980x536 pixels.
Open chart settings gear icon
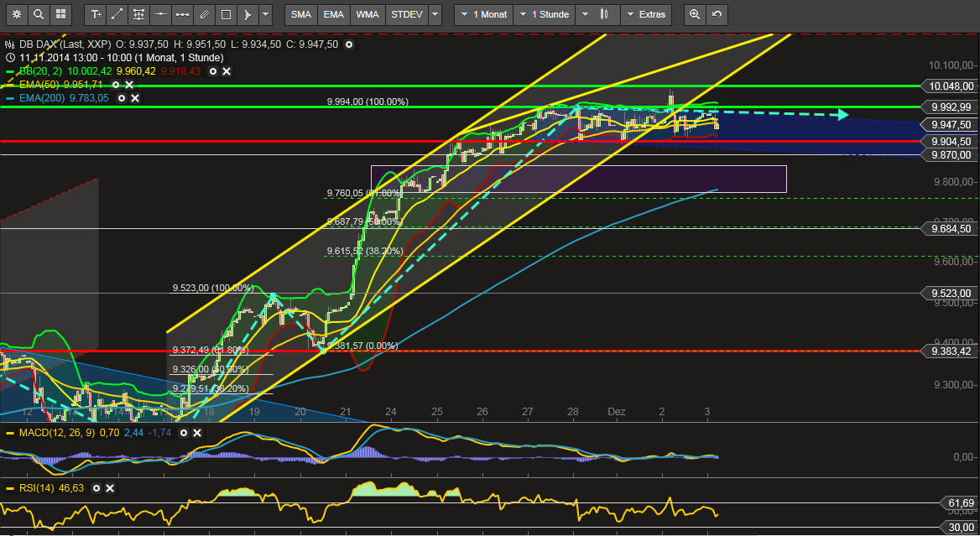click(x=17, y=14)
